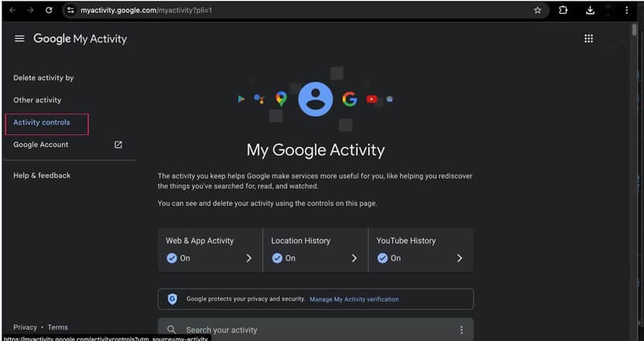The width and height of the screenshot is (644, 341).
Task: Open Activity controls
Action: 42,122
